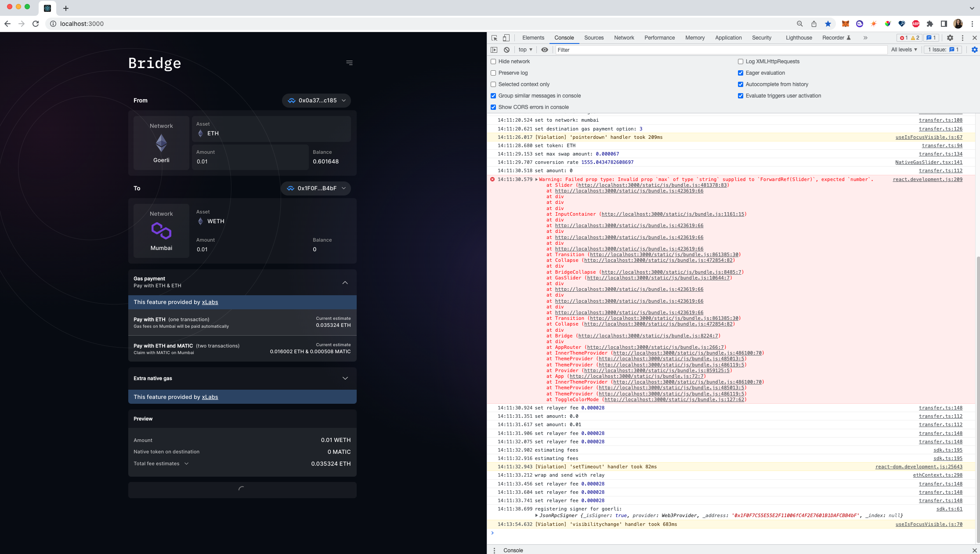Open the bridge hamburger menu
980x554 pixels.
coord(349,63)
